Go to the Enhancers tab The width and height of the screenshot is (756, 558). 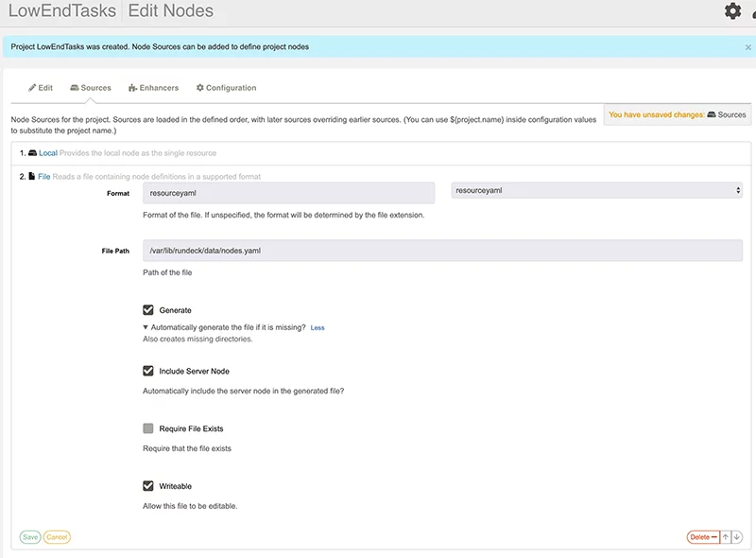point(153,88)
